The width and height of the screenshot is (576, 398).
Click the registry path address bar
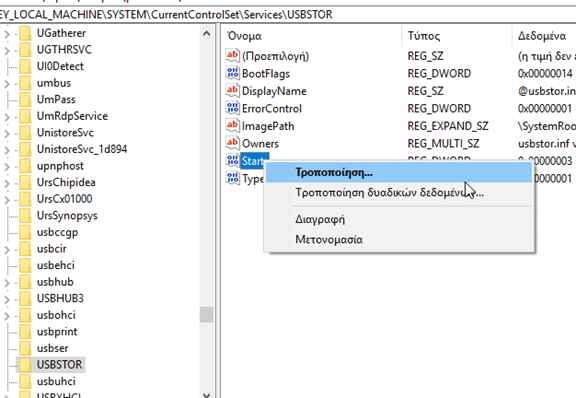pos(288,14)
